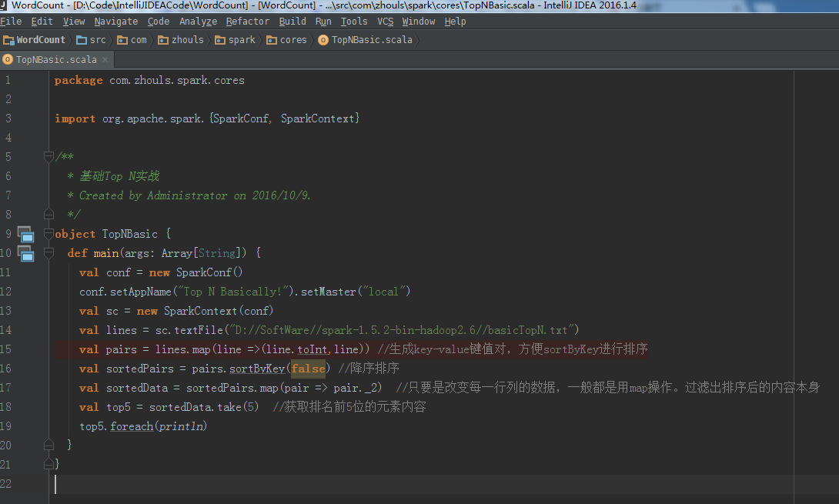Collapse the doc comment starting at /**
The height and width of the screenshot is (504, 839).
point(48,157)
